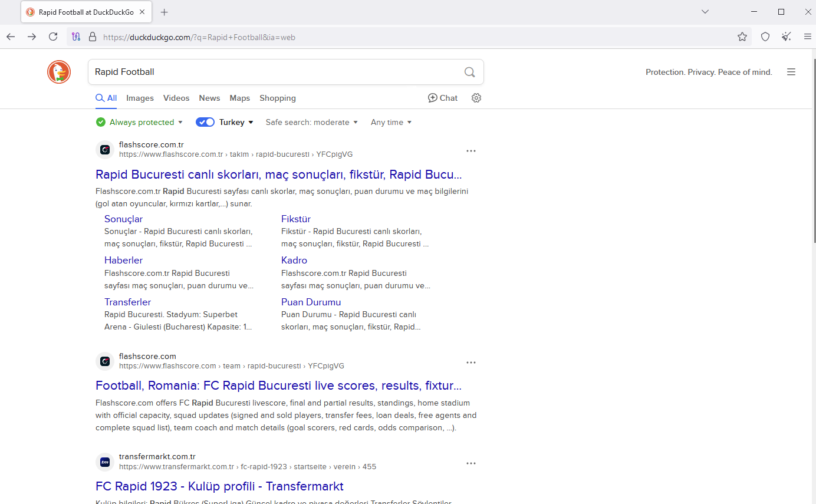Click transfermarkt.com.tr result favicon
Viewport: 816px width, 504px height.
(x=104, y=462)
